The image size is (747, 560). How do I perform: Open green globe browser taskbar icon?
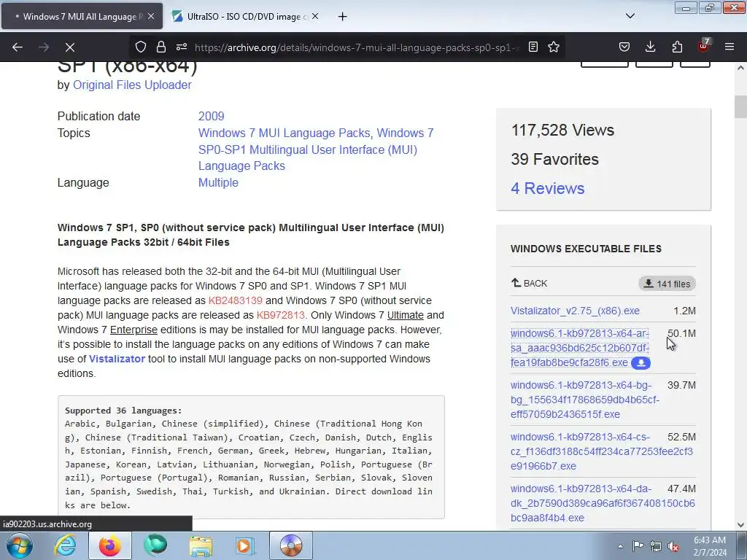point(155,545)
